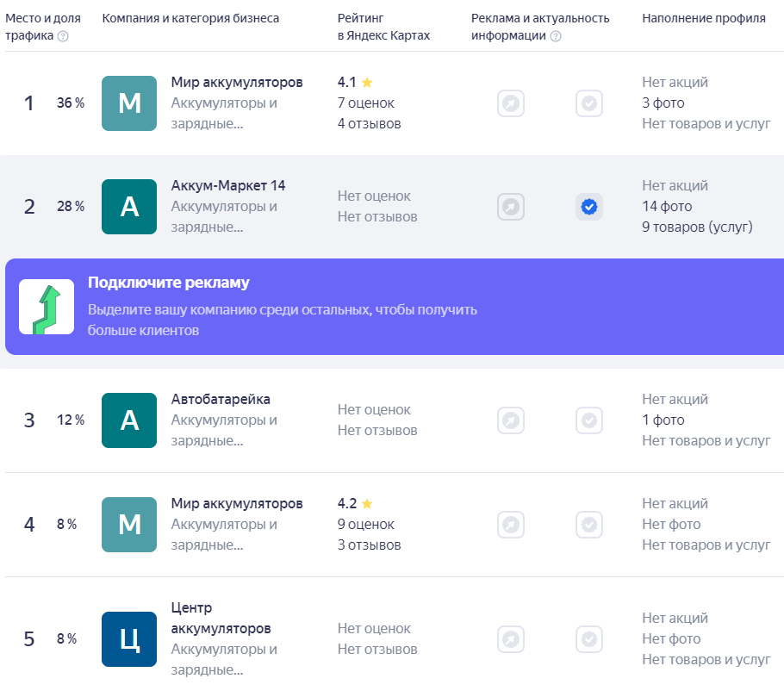Click the rank number '2' of Аккум-Маркет 14
784x697 pixels.
click(29, 207)
